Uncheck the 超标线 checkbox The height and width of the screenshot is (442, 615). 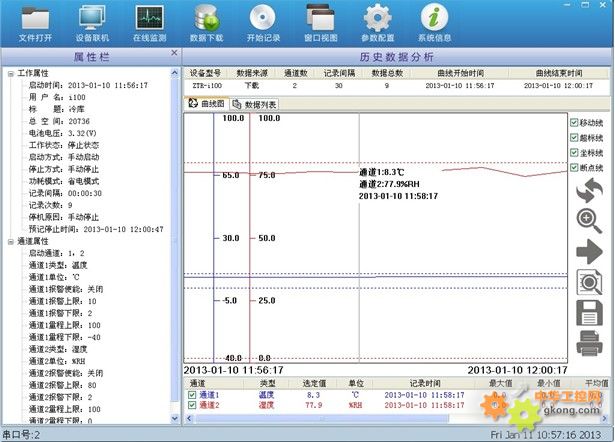click(574, 137)
